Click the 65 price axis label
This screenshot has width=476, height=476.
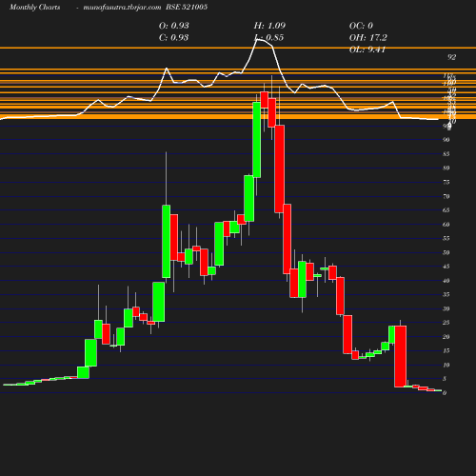tap(446, 210)
